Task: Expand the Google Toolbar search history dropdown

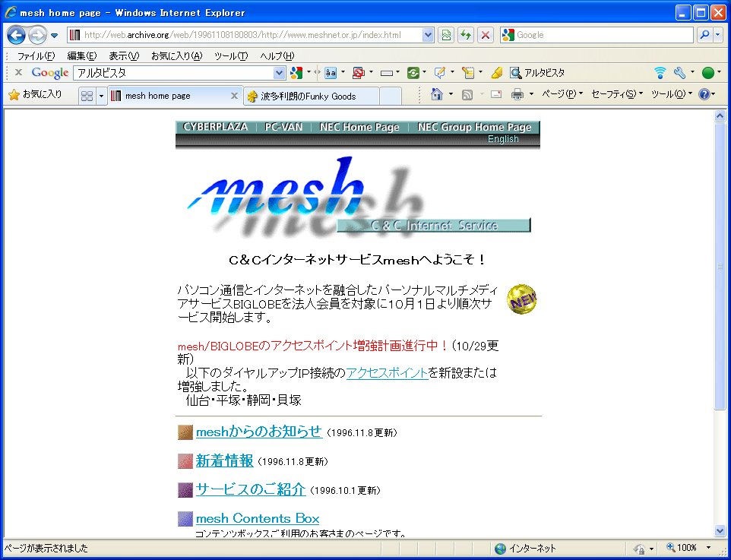Action: tap(279, 73)
